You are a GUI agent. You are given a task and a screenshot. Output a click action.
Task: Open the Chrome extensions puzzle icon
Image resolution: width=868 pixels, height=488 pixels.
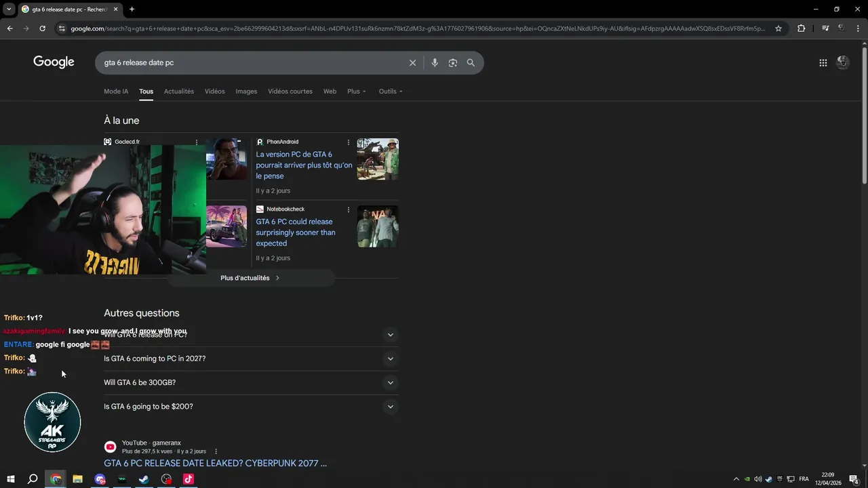(x=801, y=28)
